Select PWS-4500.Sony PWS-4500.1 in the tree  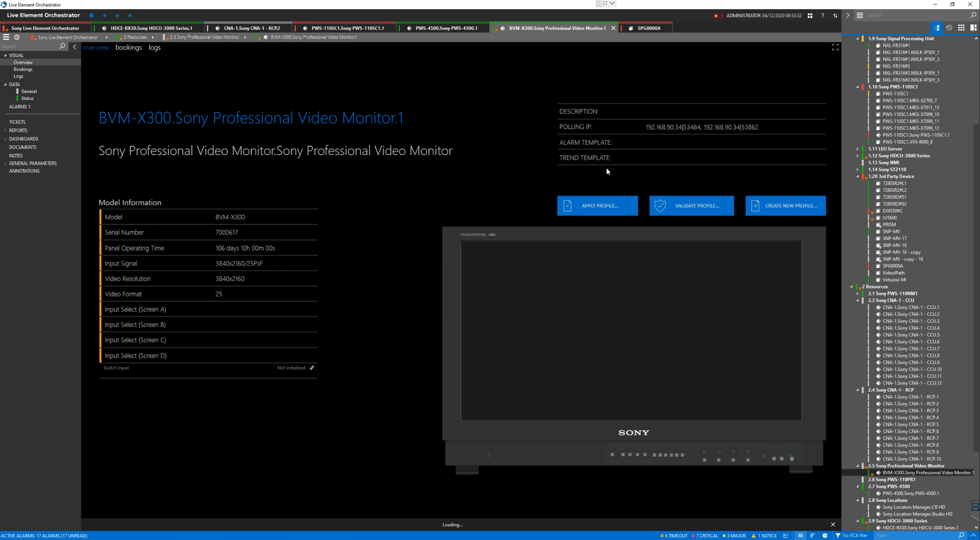click(910, 494)
